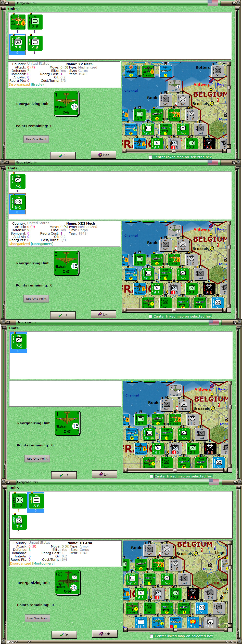
Task: Tick Center linked map checkbox in third window
Action: pos(151,476)
